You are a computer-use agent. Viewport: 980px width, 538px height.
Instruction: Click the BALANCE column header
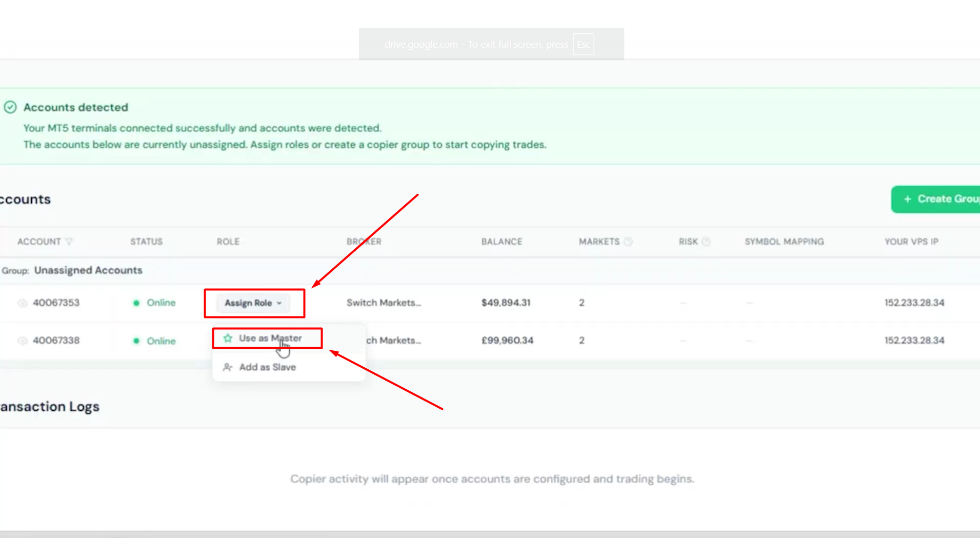click(x=502, y=242)
